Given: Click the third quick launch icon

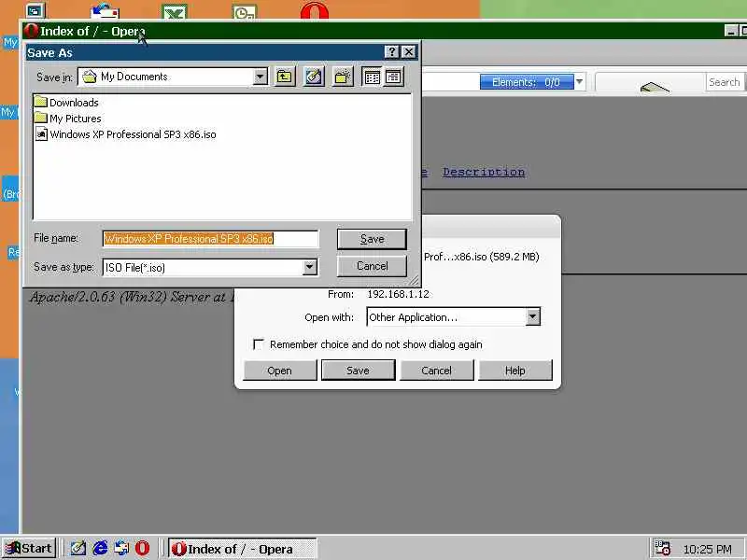Looking at the screenshot, I should coord(121,548).
